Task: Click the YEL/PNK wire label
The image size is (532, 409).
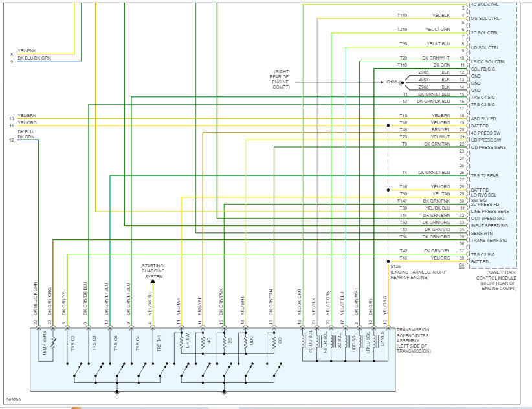Action: [27, 51]
